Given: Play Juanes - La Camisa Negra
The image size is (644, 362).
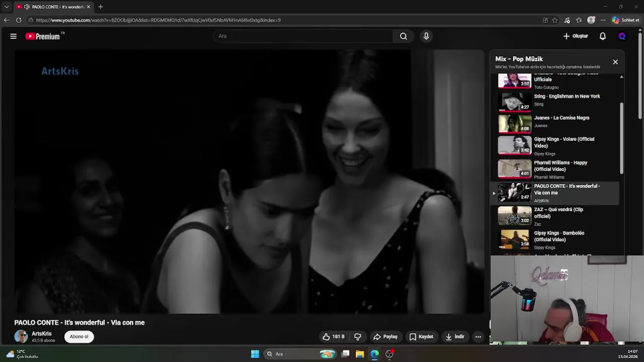Looking at the screenshot, I should [556, 123].
